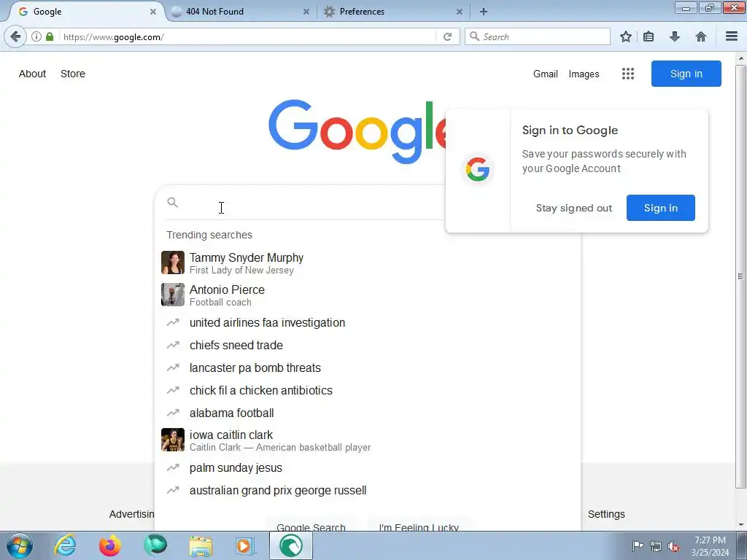Open Action Center flag tray icon

click(x=638, y=545)
